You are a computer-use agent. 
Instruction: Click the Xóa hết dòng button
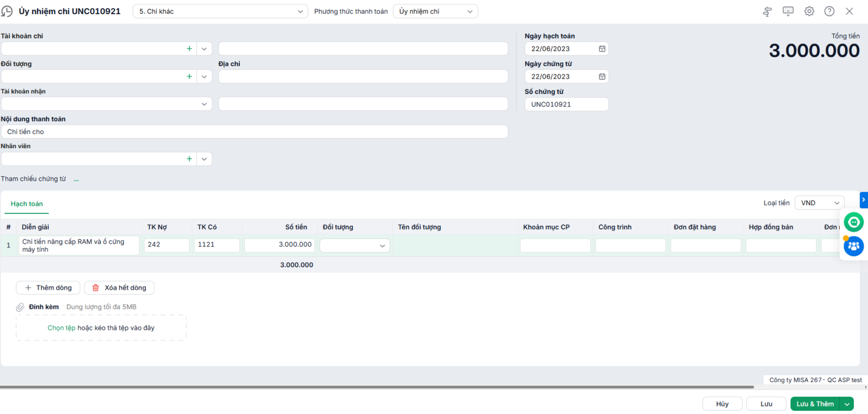[x=119, y=288]
